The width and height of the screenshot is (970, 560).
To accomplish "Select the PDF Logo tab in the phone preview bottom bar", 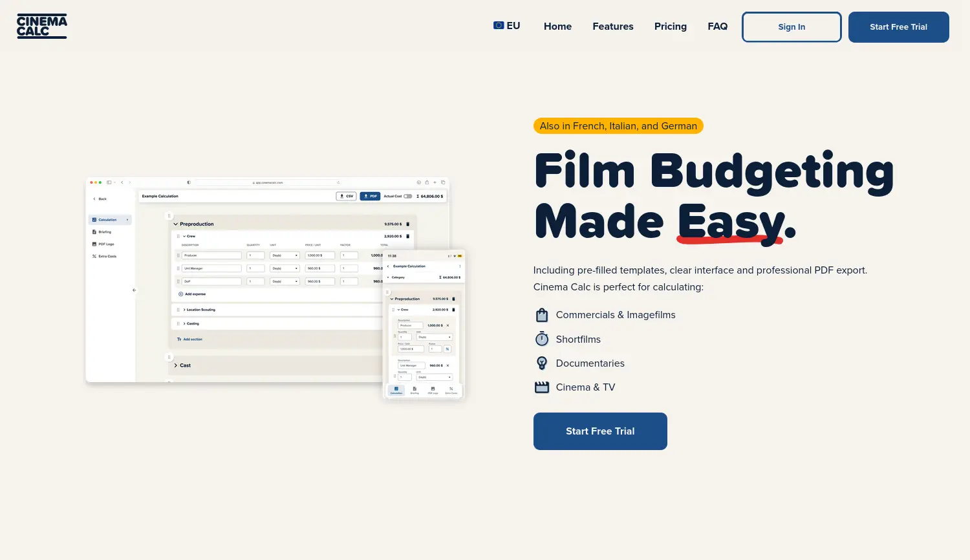I will 433,391.
